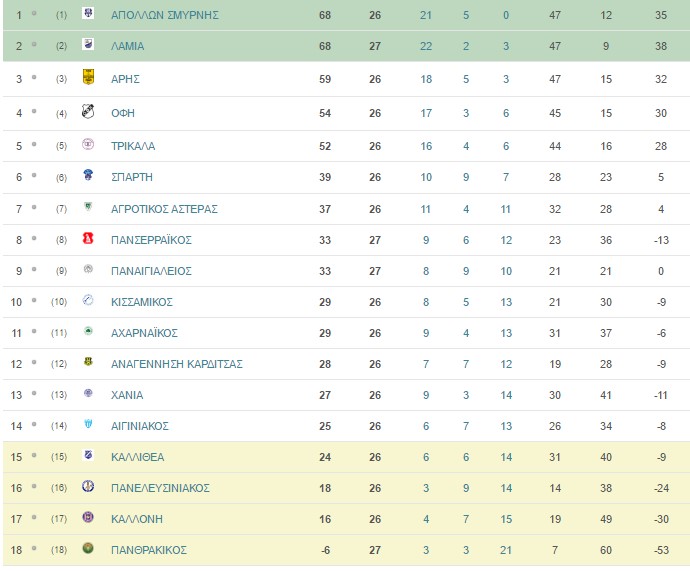Click the blue ΣΠΑΡΤΗ team crest
690x571 pixels.
click(88, 175)
